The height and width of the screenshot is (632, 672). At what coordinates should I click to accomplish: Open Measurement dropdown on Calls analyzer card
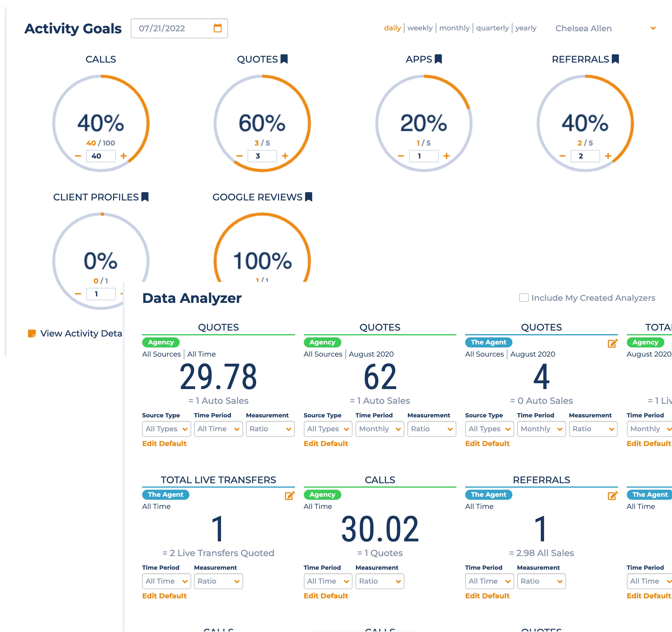[x=380, y=581]
